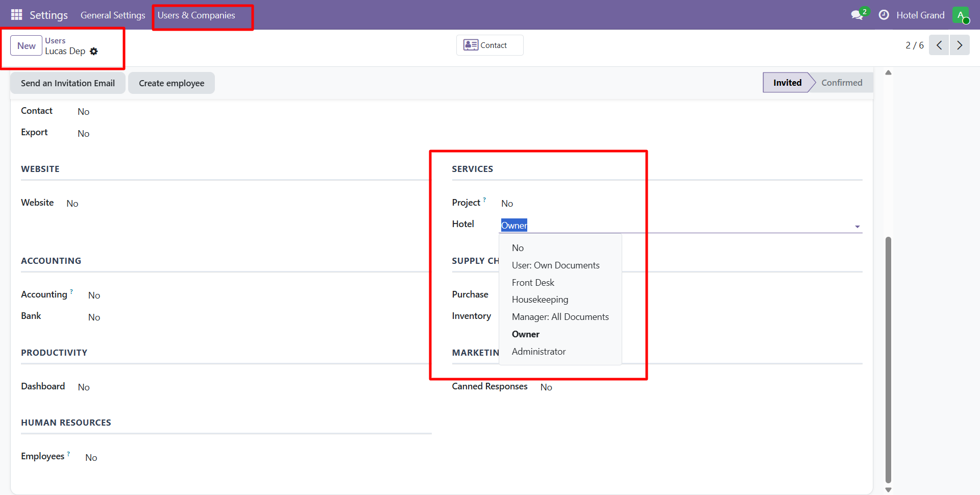Viewport: 980px width, 495px height.
Task: Click the New button
Action: (26, 46)
